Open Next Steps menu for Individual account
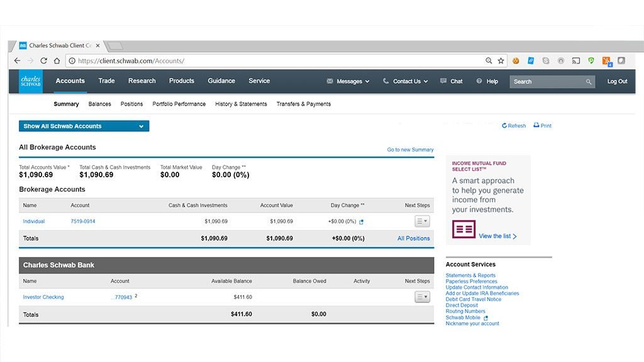Screen dimensions: 644x362 pos(422,221)
